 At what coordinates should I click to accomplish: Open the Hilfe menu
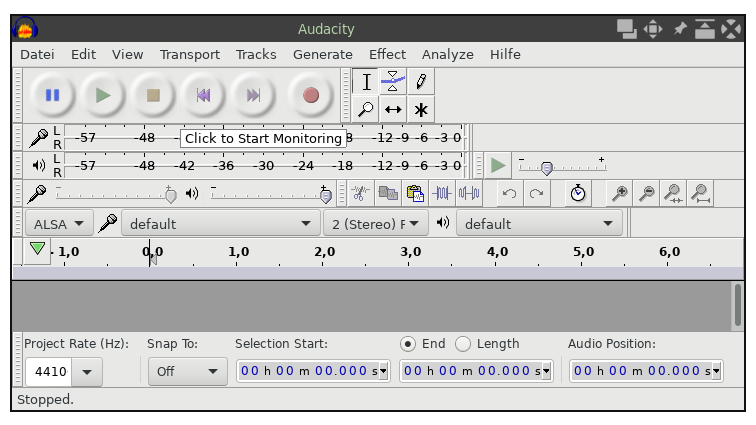coord(505,55)
